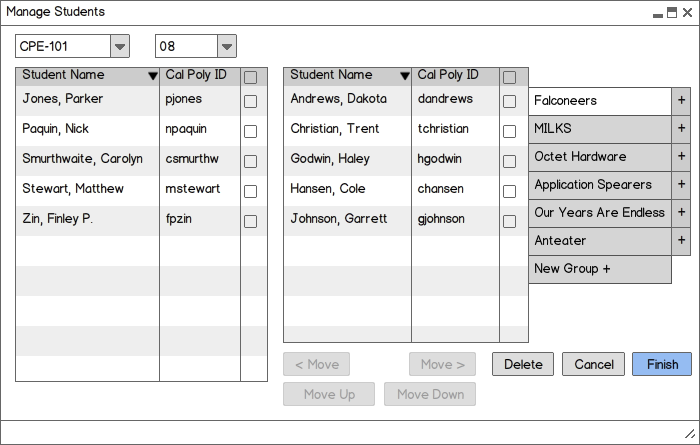Click the Delete button
The image size is (700, 445).
tap(523, 364)
